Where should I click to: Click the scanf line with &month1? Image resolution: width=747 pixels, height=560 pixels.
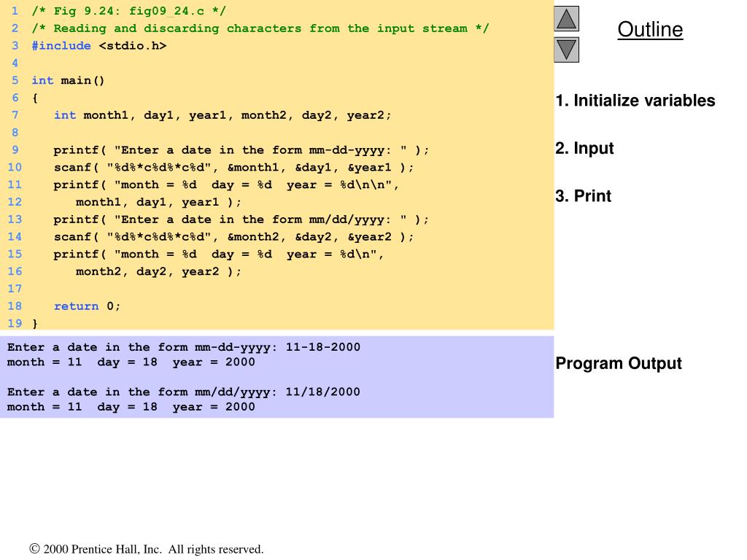pos(233,167)
